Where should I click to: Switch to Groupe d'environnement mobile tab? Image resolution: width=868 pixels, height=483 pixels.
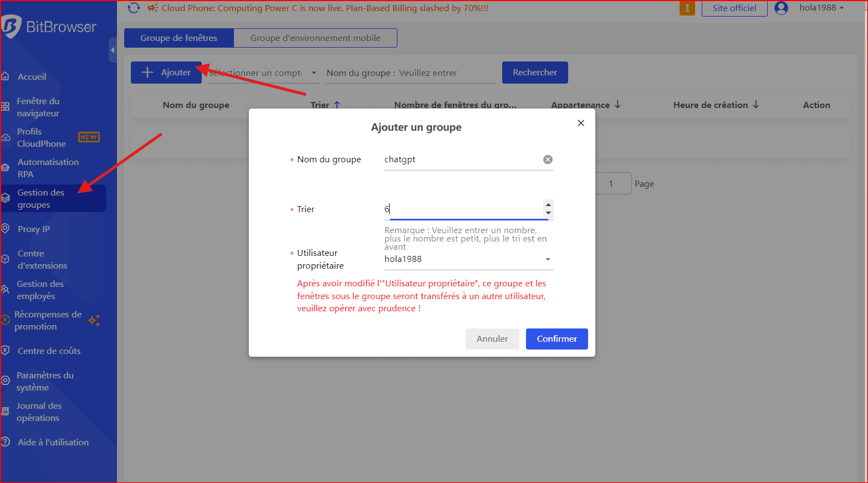coord(315,38)
